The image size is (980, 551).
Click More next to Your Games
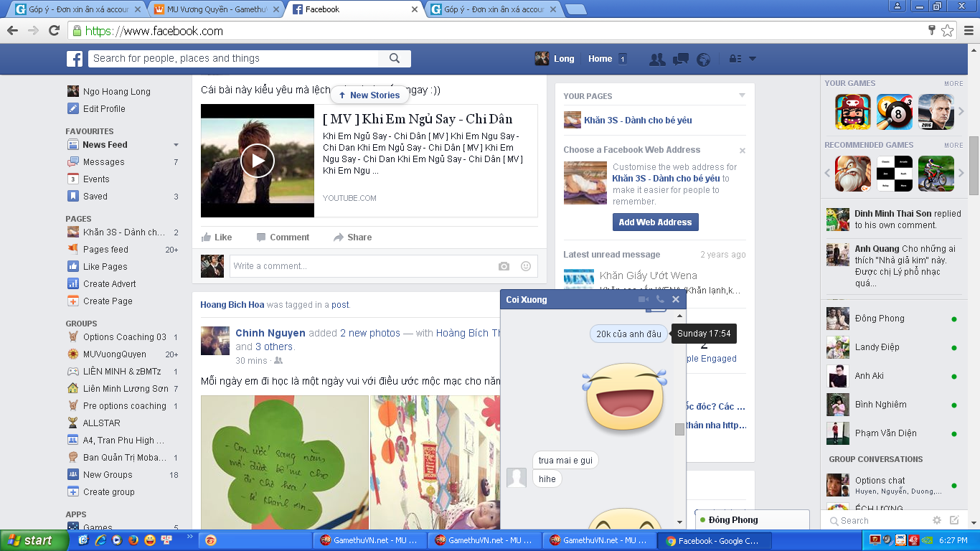[x=953, y=84]
